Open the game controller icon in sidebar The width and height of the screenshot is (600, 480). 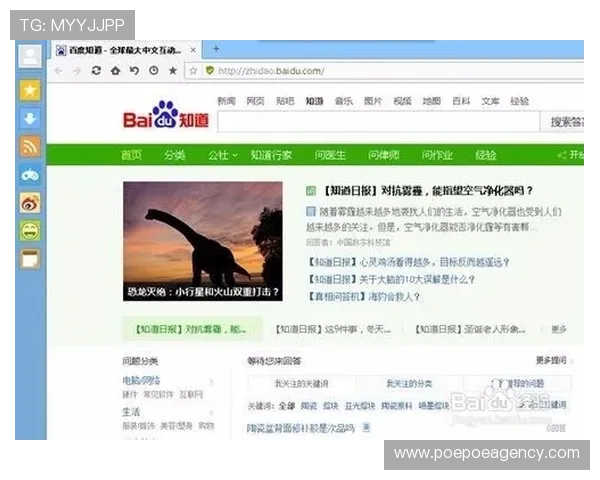click(x=30, y=175)
